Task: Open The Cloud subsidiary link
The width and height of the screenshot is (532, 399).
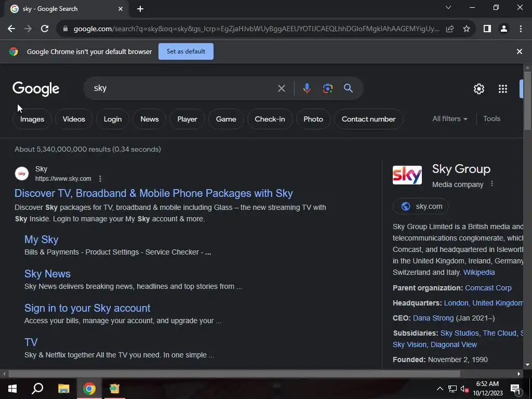Action: (499, 333)
